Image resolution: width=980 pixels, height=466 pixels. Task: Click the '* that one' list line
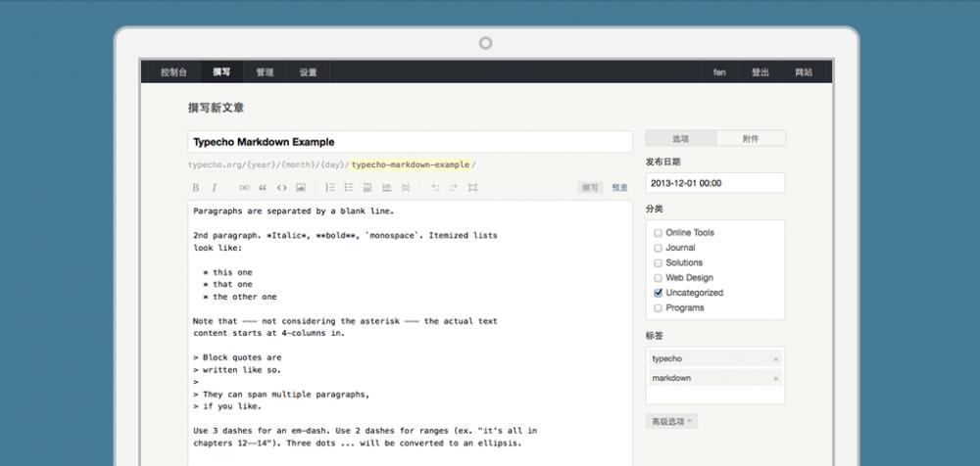pyautogui.click(x=227, y=284)
